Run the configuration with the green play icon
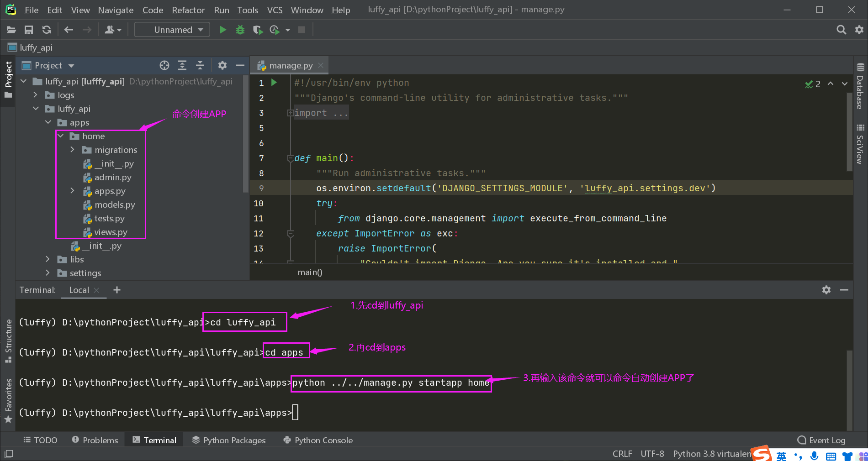The image size is (868, 461). 222,30
